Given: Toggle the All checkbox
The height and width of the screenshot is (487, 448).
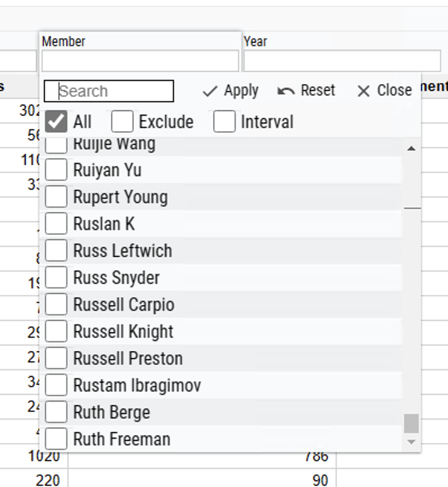Looking at the screenshot, I should (x=56, y=122).
